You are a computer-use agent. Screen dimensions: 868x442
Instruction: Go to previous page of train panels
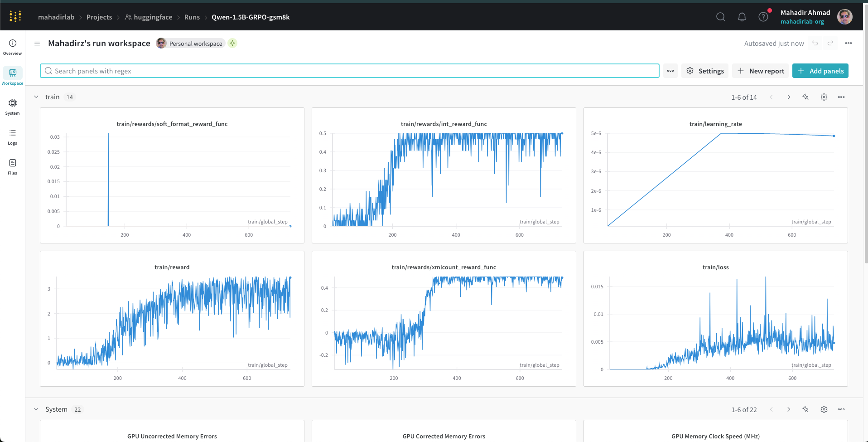coord(772,97)
